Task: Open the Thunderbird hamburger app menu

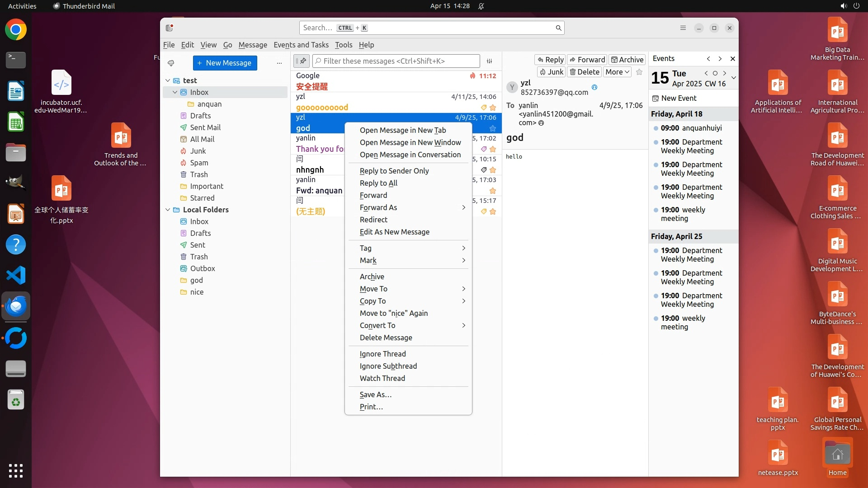Action: pyautogui.click(x=683, y=28)
